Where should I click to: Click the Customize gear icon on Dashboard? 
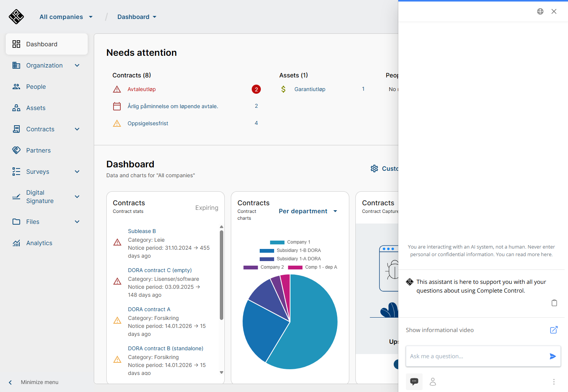pyautogui.click(x=374, y=168)
